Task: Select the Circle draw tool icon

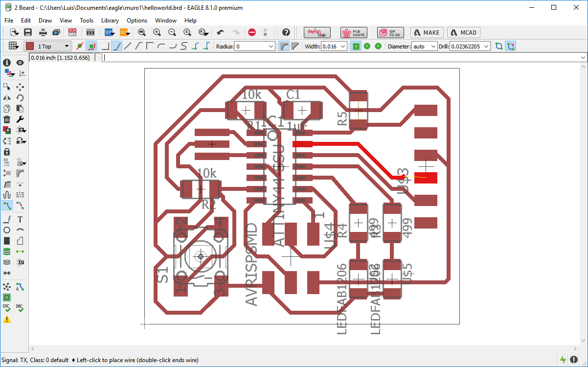Action: (x=7, y=230)
